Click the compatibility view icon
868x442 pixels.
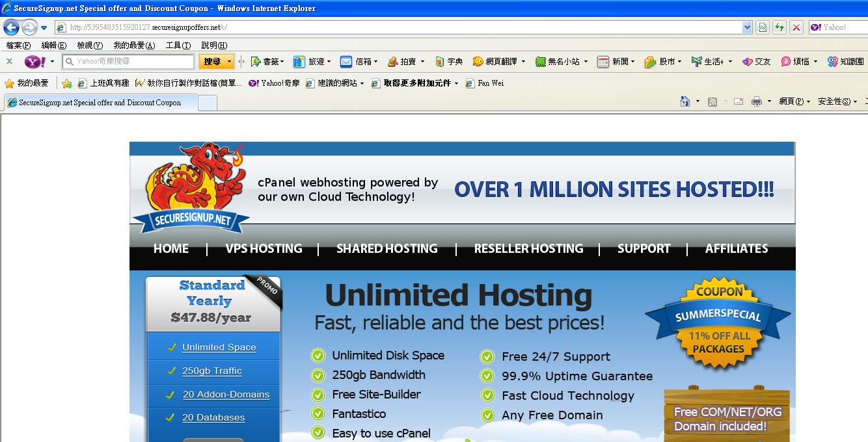point(763,27)
